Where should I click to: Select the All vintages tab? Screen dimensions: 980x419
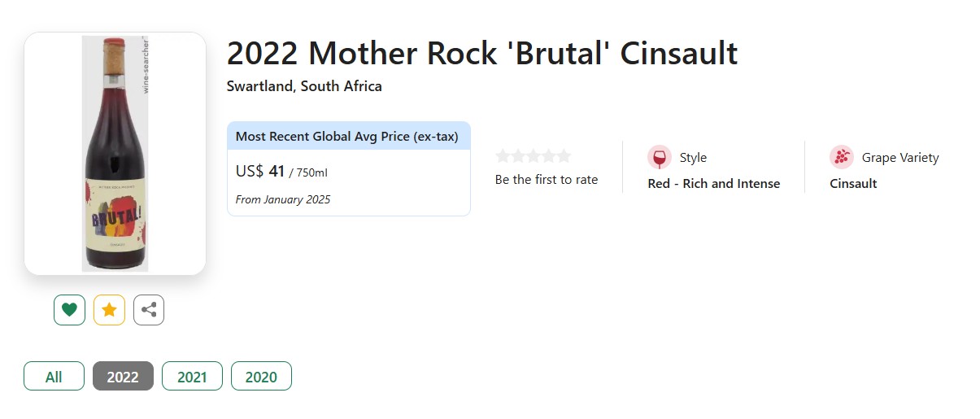pyautogui.click(x=54, y=377)
